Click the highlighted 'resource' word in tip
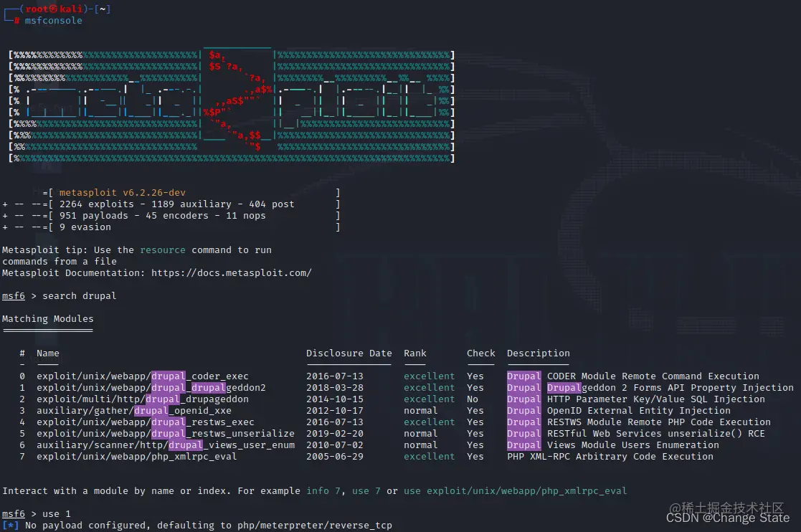Image resolution: width=801 pixels, height=532 pixels. 163,250
